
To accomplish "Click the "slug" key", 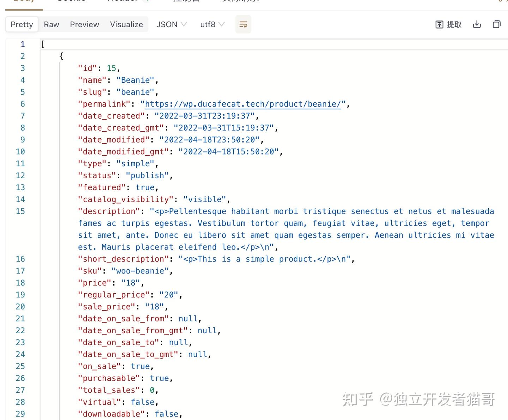I will point(92,92).
